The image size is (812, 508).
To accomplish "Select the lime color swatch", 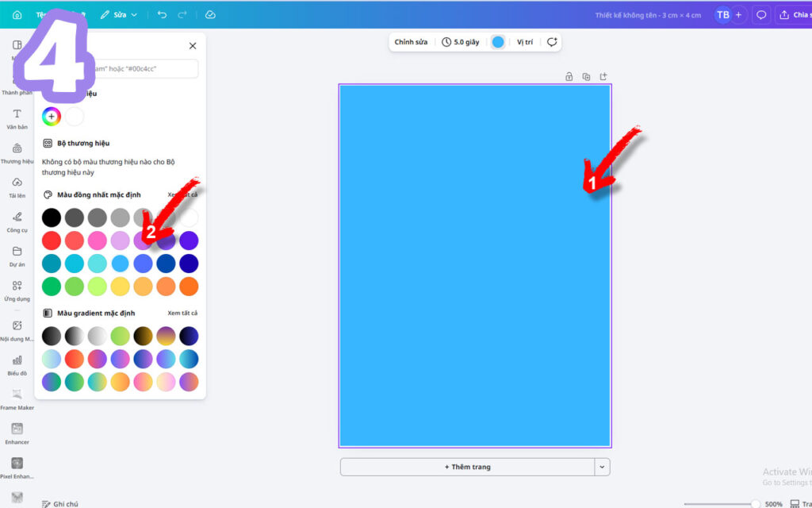I will tap(98, 286).
